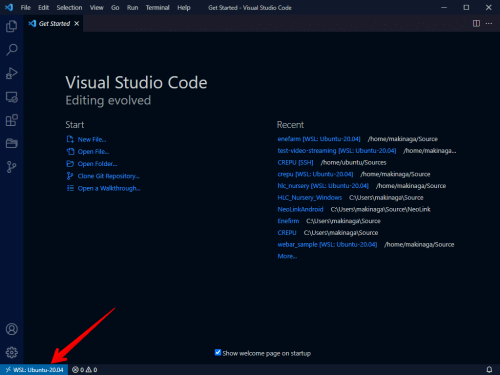Open the Explorer view in activity bar
This screenshot has height=375, width=500.
point(12,26)
